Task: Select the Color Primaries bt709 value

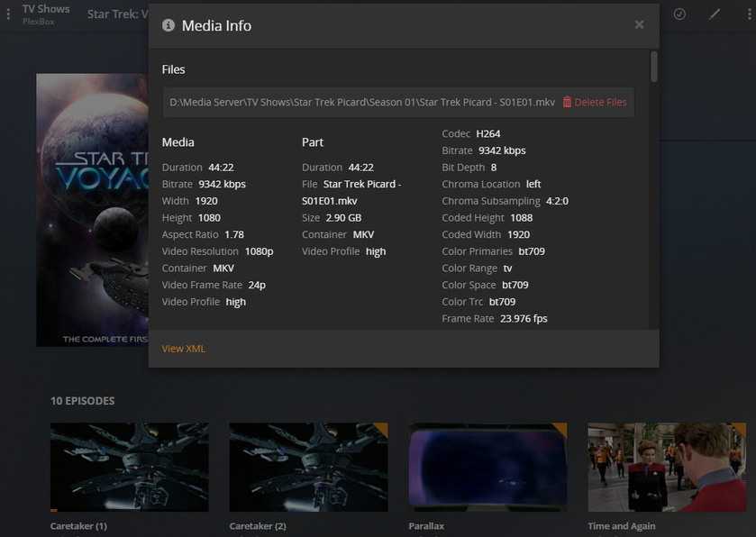Action: pos(532,251)
